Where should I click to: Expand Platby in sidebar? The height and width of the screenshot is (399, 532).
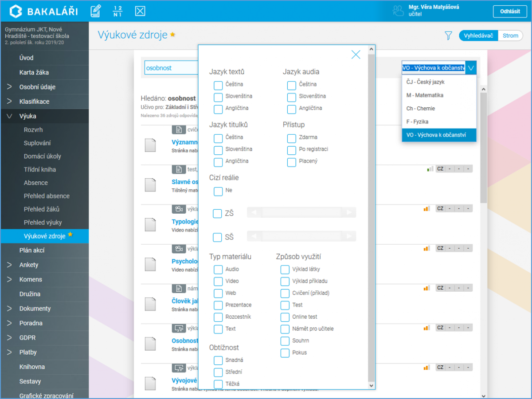(9, 352)
